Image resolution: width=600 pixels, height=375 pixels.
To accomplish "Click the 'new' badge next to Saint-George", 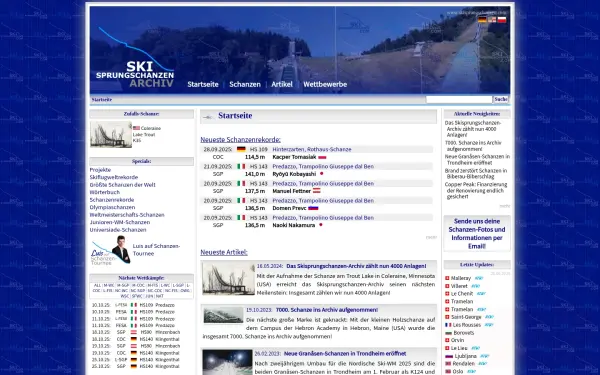I will tap(489, 317).
